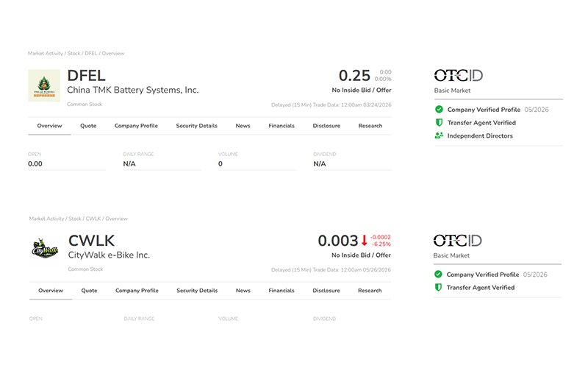Click shield icon for DFEL Transfer Agent Verified
The width and height of the screenshot is (588, 368).
pos(439,122)
